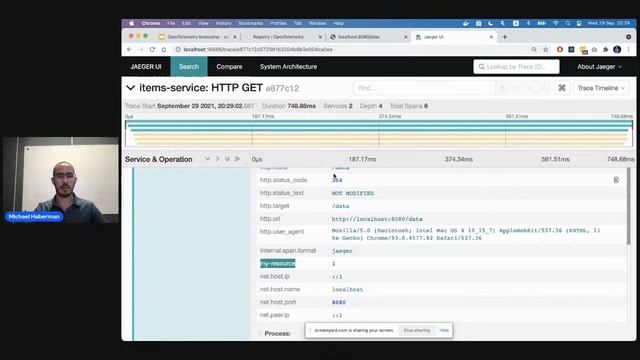Click the Lookup by Trace ID search box
The image size is (640, 360).
[516, 67]
